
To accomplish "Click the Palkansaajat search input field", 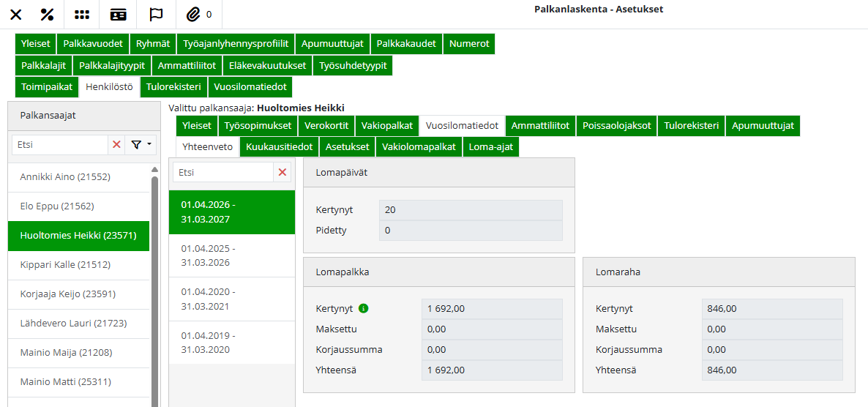I will click(60, 145).
